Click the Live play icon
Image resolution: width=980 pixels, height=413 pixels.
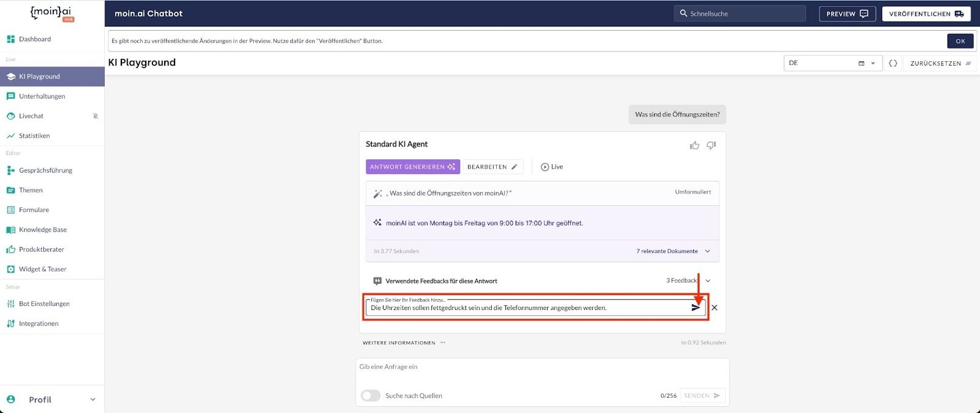click(545, 167)
